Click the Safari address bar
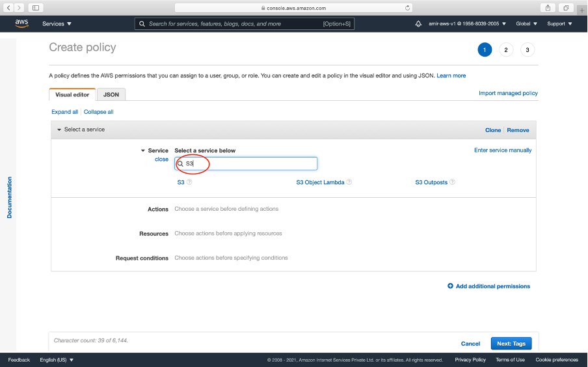588x367 pixels. tap(293, 8)
